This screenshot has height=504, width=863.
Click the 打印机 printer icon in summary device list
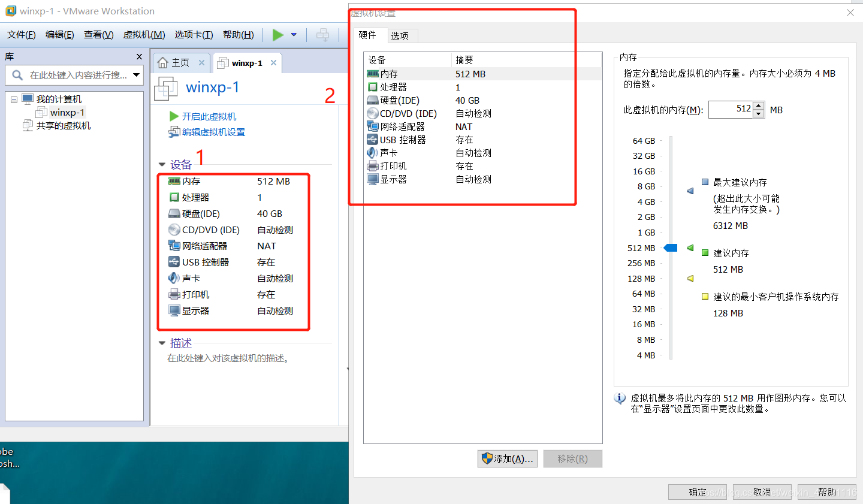tap(174, 294)
